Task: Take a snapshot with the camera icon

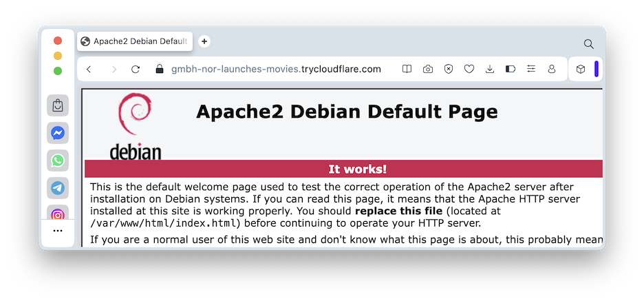Action: pyautogui.click(x=428, y=69)
